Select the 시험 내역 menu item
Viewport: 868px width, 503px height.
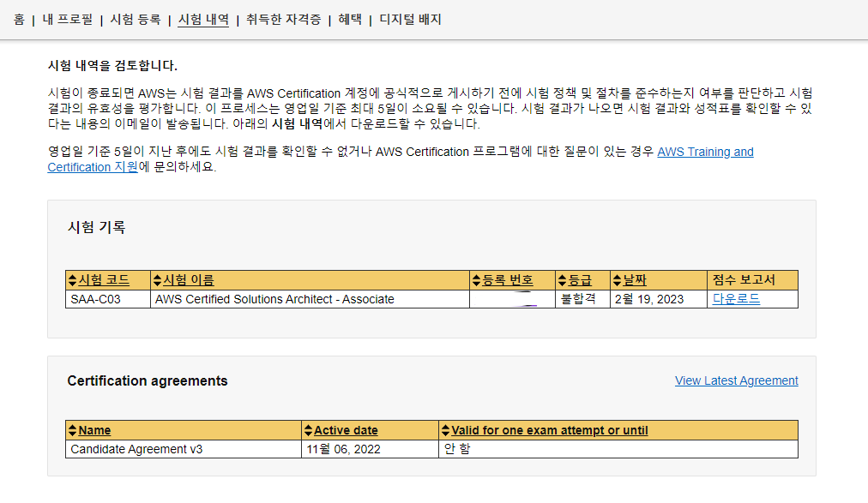point(203,20)
